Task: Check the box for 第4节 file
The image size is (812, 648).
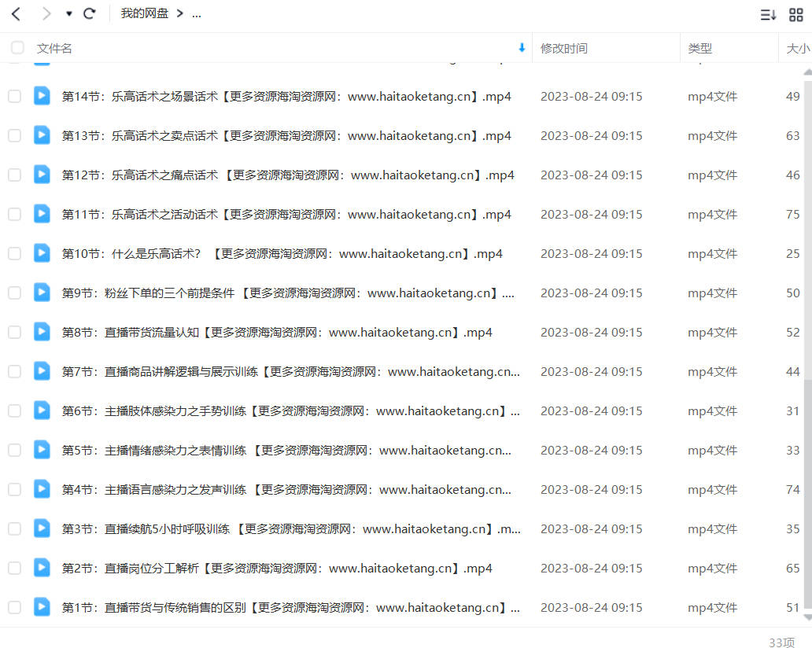Action: pos(14,490)
